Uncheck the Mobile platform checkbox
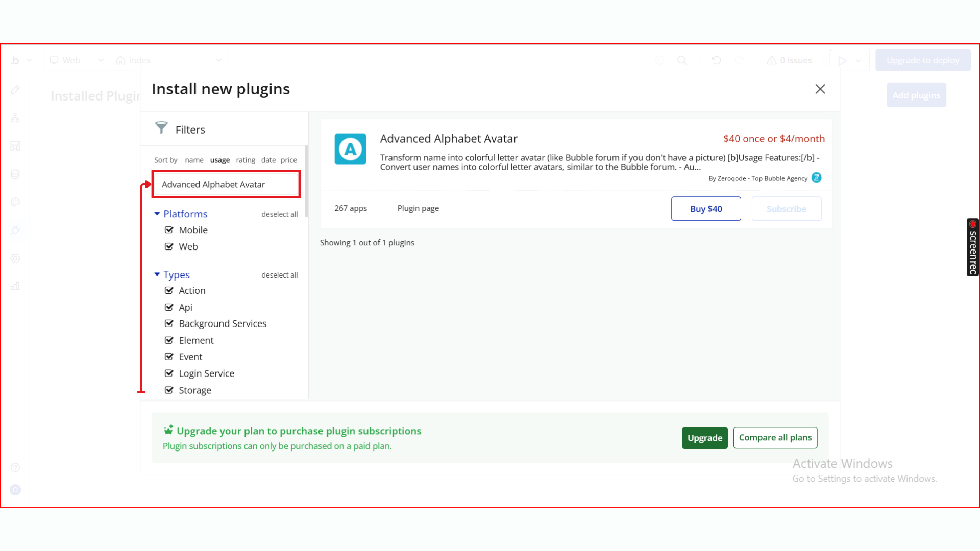The width and height of the screenshot is (980, 551). [x=169, y=230]
